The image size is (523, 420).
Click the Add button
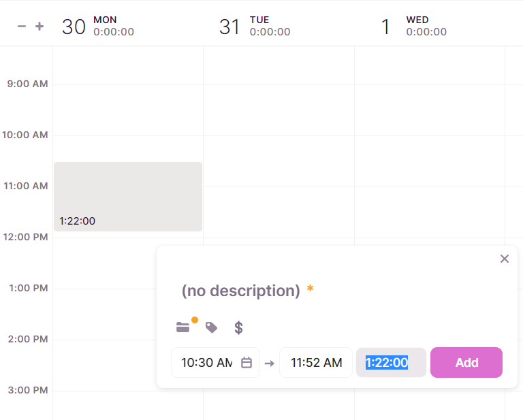466,362
